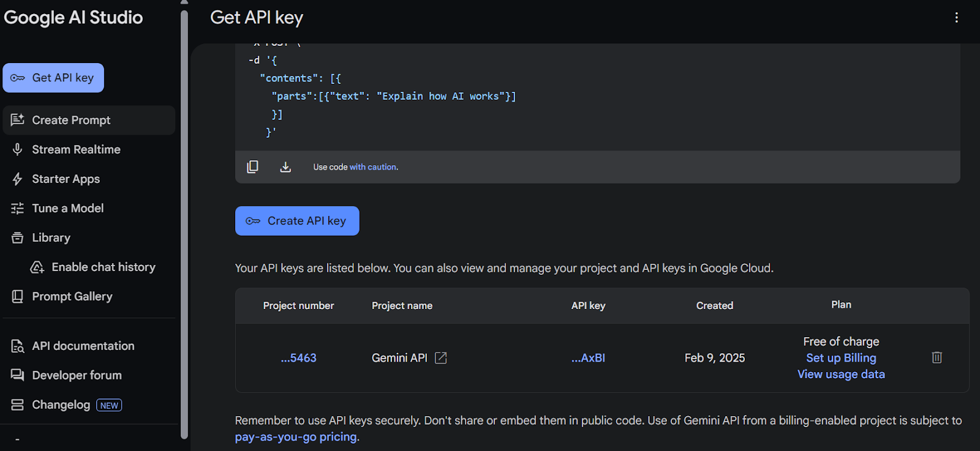This screenshot has width=980, height=451.
Task: Click the Prompt Gallery book icon
Action: [x=17, y=296]
